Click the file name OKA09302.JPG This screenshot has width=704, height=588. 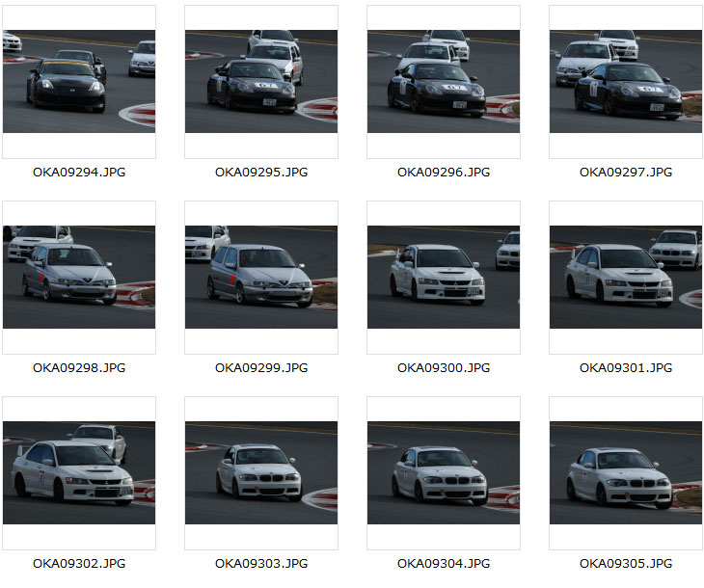pos(79,564)
